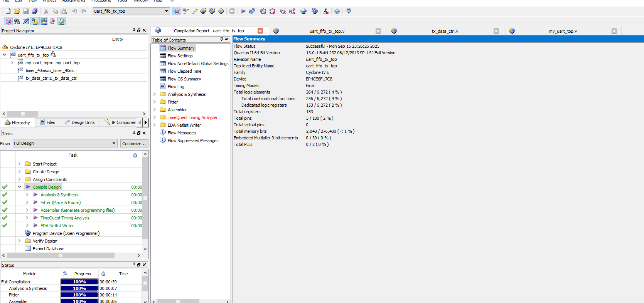
Task: Start compilation with the purple play icon
Action: tap(243, 11)
